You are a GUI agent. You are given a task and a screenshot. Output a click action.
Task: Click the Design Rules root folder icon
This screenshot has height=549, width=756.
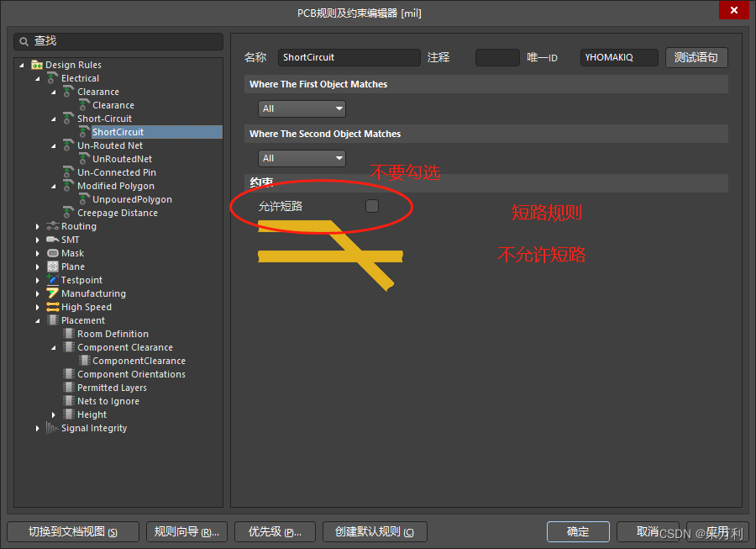pos(37,65)
